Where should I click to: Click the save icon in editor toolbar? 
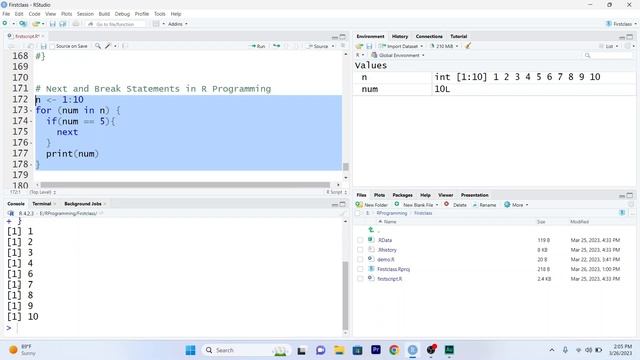pyautogui.click(x=44, y=46)
